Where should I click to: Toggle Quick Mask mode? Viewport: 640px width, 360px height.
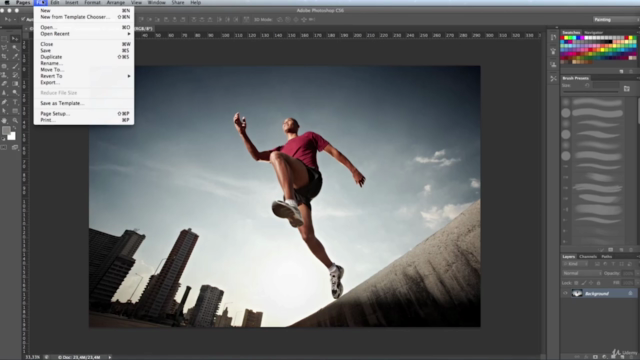pyautogui.click(x=4, y=148)
